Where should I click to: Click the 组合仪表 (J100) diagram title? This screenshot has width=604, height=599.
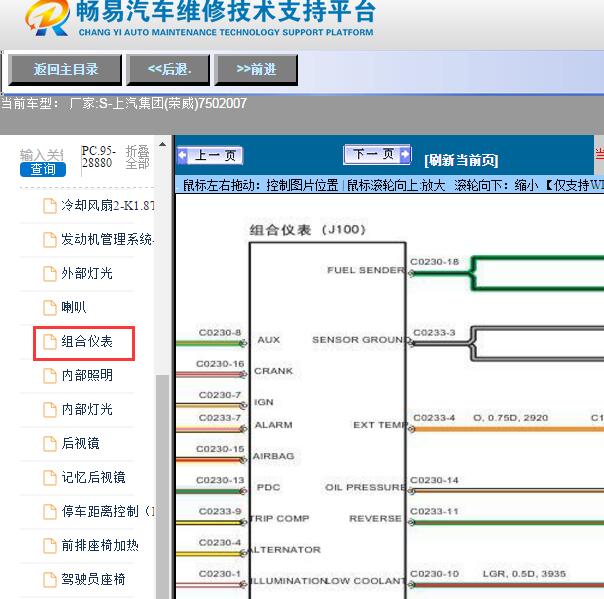click(307, 230)
